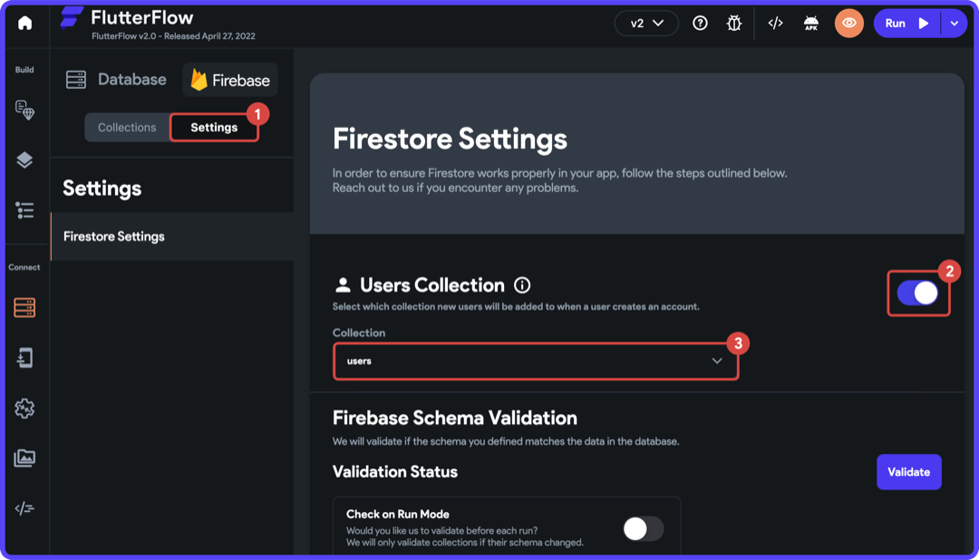The width and height of the screenshot is (979, 560).
Task: Disable the Users Collection toggle
Action: 918,290
